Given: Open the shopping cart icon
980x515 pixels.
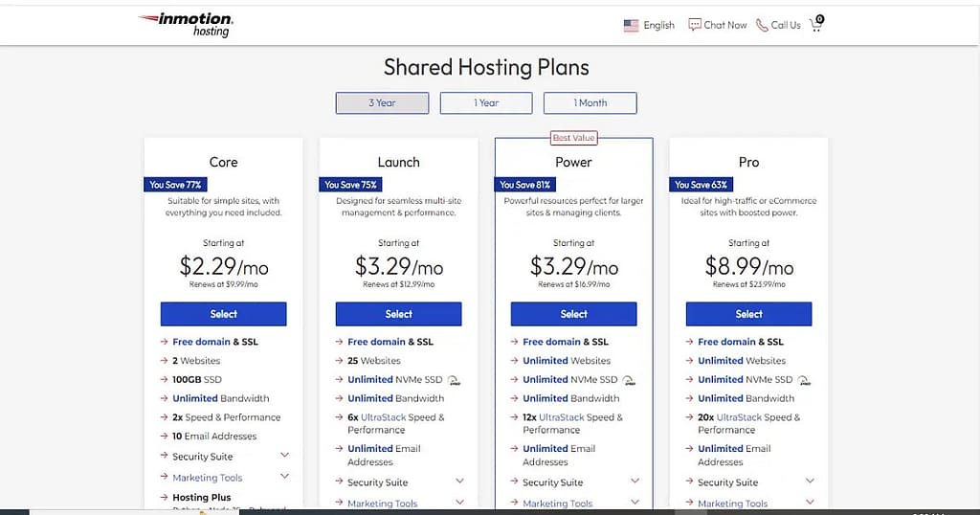Looking at the screenshot, I should coord(817,24).
